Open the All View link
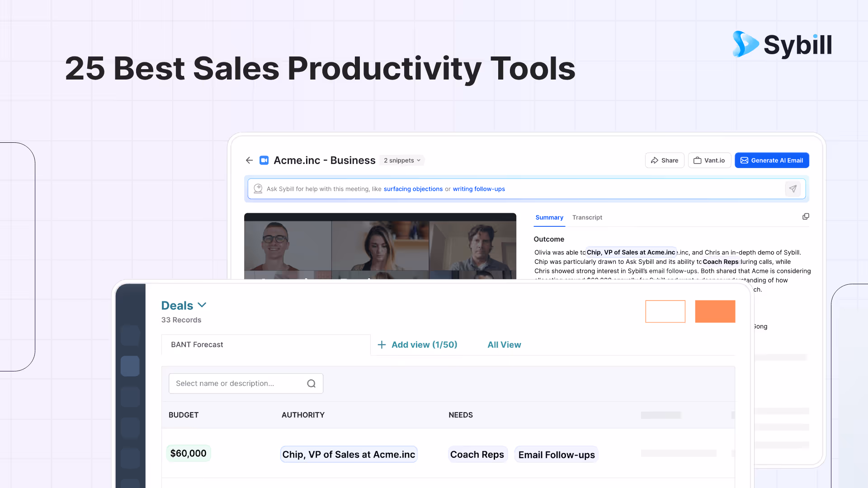Image resolution: width=868 pixels, height=488 pixels. point(504,345)
